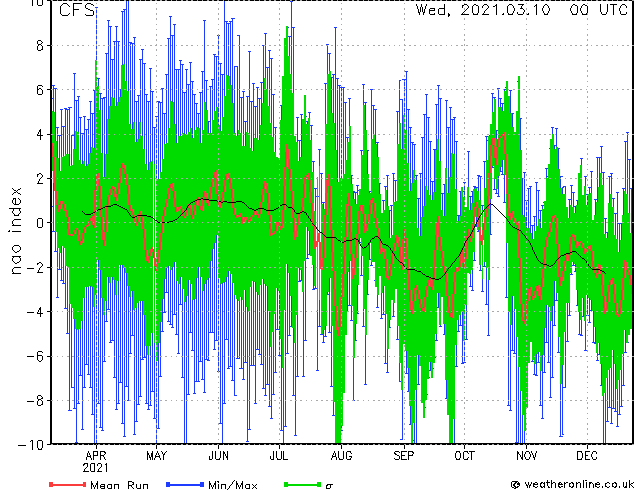Click the DEC x-axis label

click(x=587, y=456)
